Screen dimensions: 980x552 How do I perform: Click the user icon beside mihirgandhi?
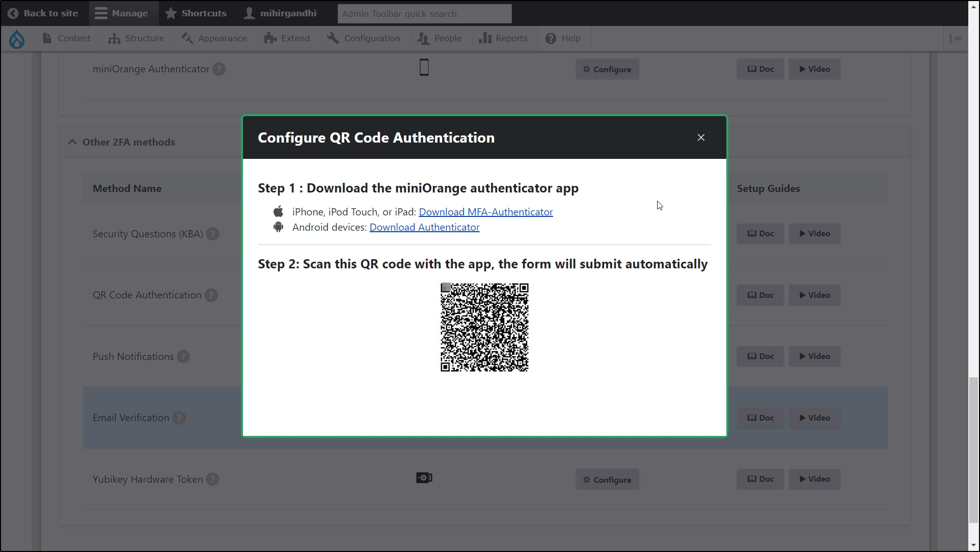249,13
